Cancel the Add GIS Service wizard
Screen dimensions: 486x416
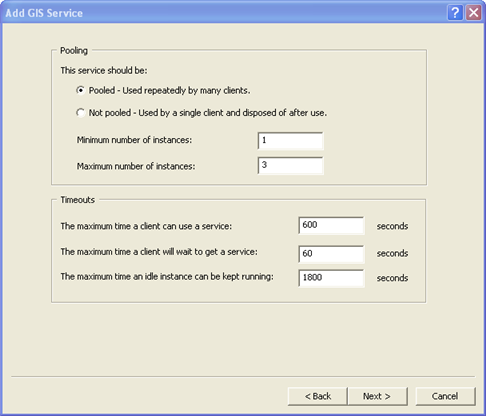tap(445, 396)
